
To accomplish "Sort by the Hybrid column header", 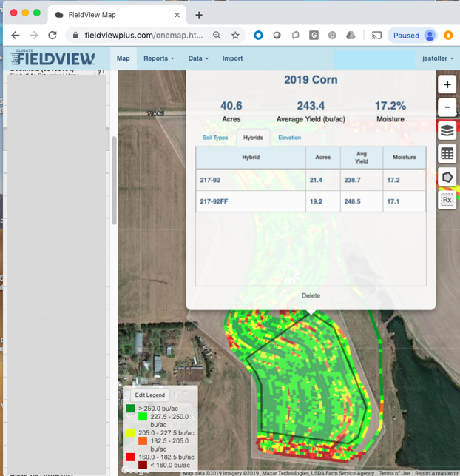I will click(x=251, y=157).
